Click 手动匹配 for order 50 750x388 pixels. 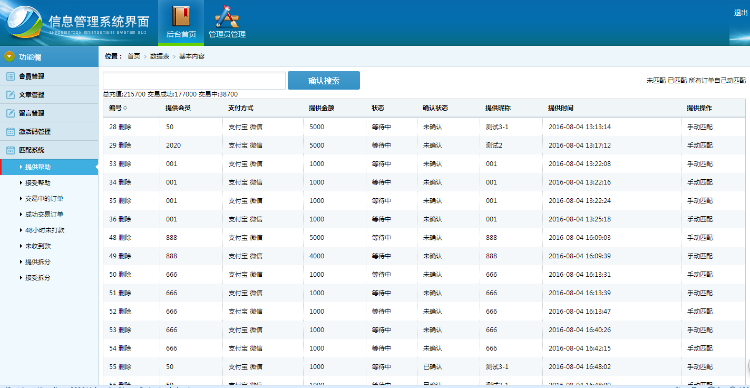pos(700,274)
